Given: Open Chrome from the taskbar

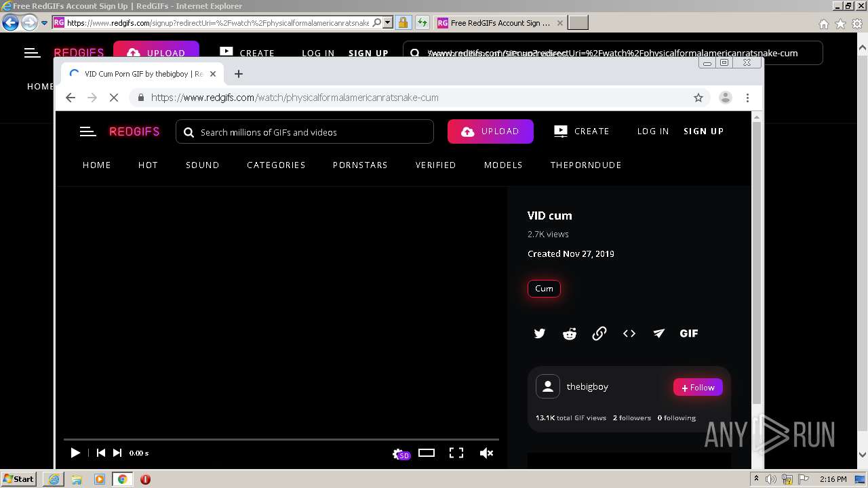Looking at the screenshot, I should click(122, 479).
